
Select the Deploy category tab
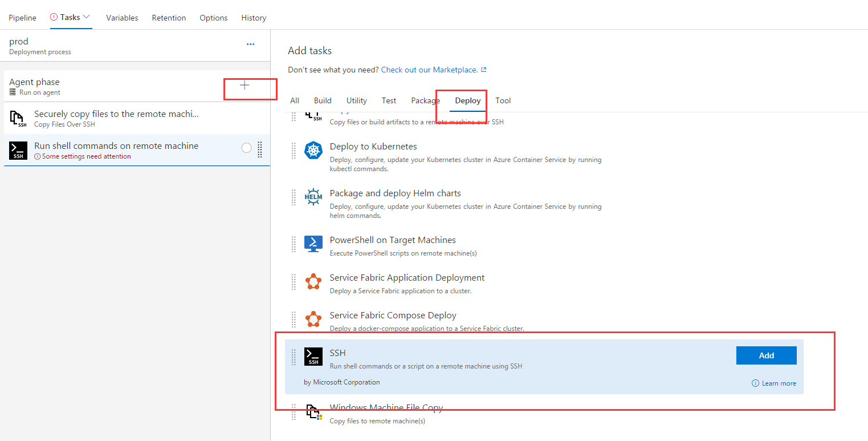pyautogui.click(x=468, y=100)
